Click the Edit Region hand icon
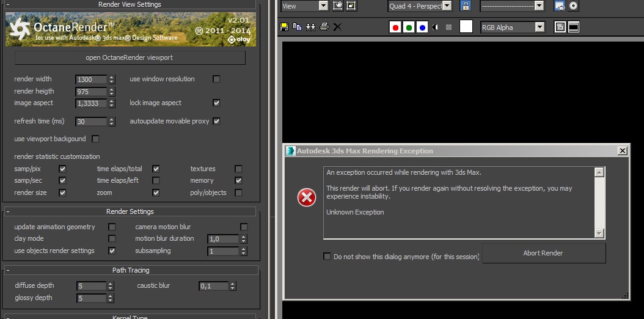Image resolution: width=644 pixels, height=319 pixels. 338,5
